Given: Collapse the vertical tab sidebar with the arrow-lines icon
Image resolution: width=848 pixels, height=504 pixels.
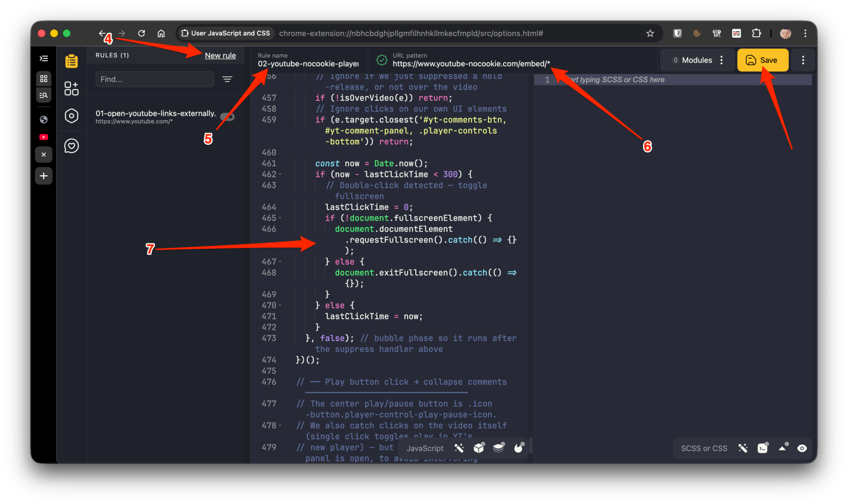Looking at the screenshot, I should pyautogui.click(x=44, y=58).
